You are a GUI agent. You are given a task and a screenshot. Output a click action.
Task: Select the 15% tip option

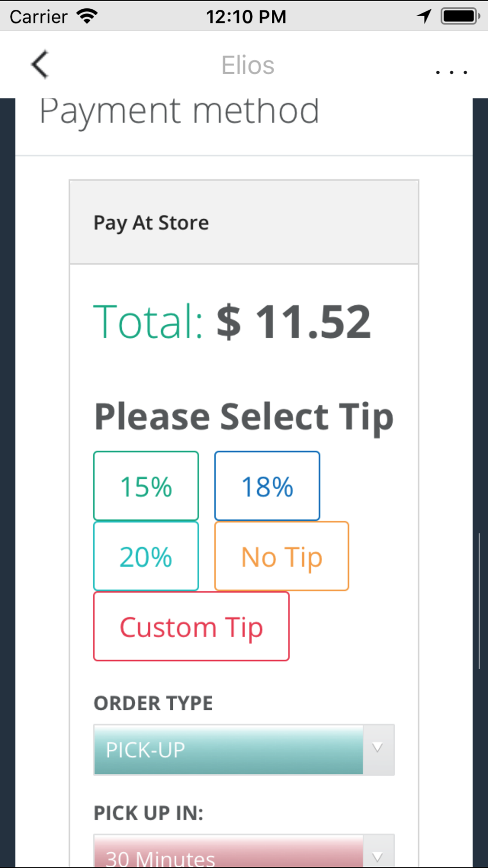tap(146, 486)
